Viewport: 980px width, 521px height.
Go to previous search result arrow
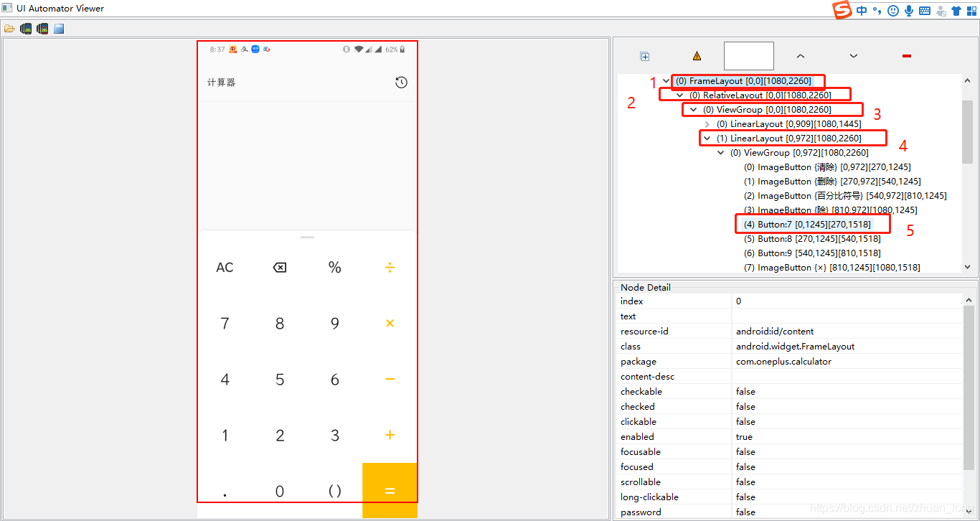(x=801, y=56)
